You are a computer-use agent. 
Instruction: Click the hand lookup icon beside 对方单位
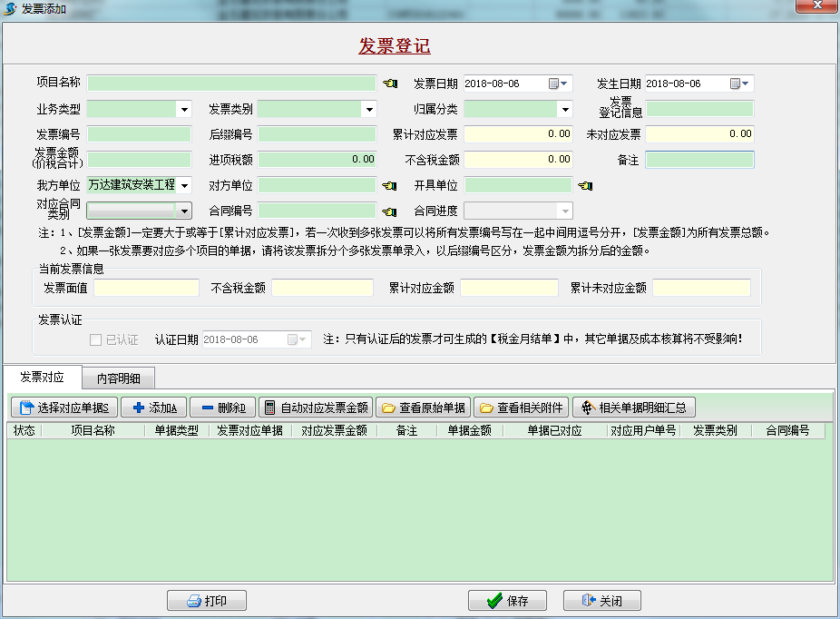click(x=390, y=185)
